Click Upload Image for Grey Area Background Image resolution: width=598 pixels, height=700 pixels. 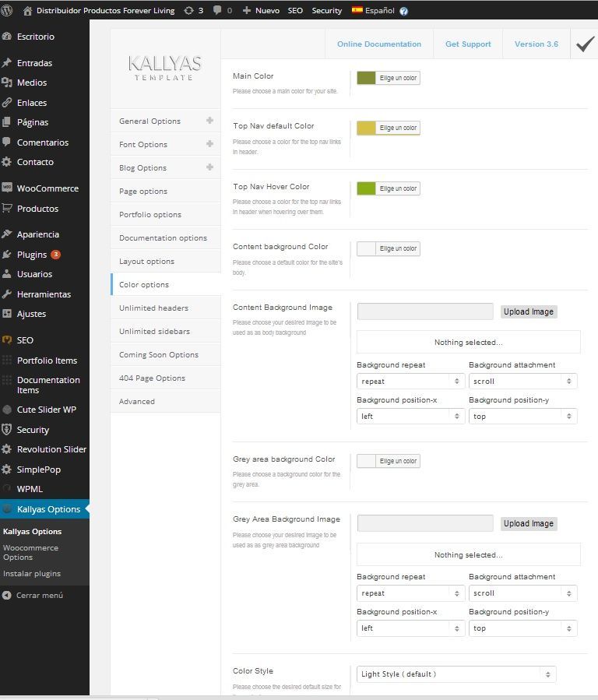529,523
